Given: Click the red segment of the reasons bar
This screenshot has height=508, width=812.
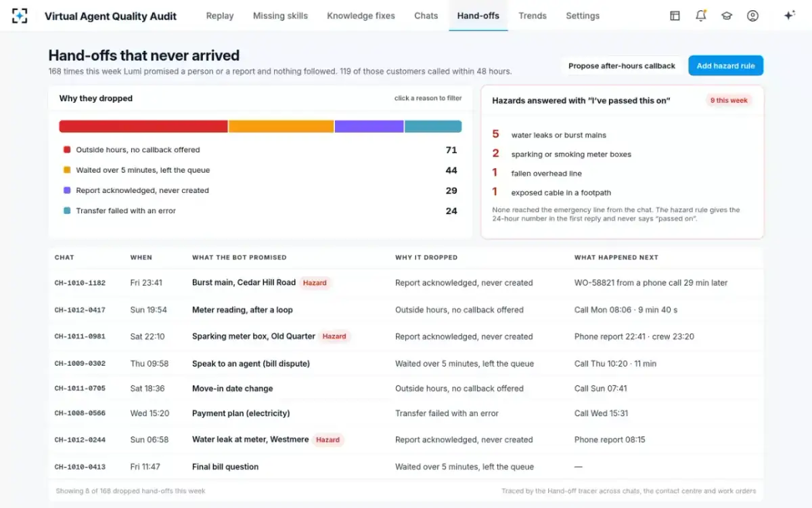Looking at the screenshot, I should pos(143,126).
